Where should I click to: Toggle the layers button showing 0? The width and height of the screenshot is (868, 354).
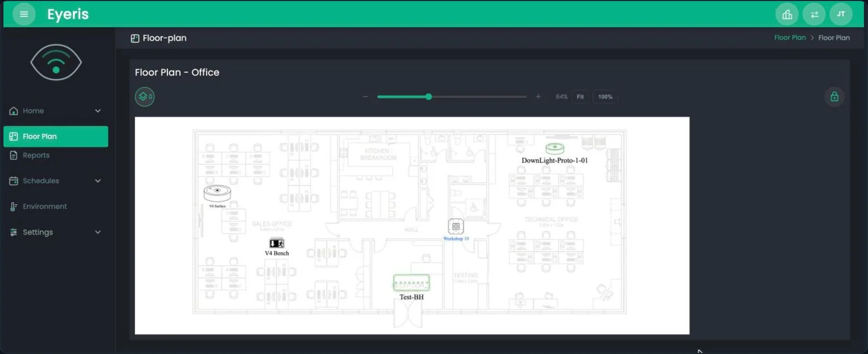click(x=145, y=97)
